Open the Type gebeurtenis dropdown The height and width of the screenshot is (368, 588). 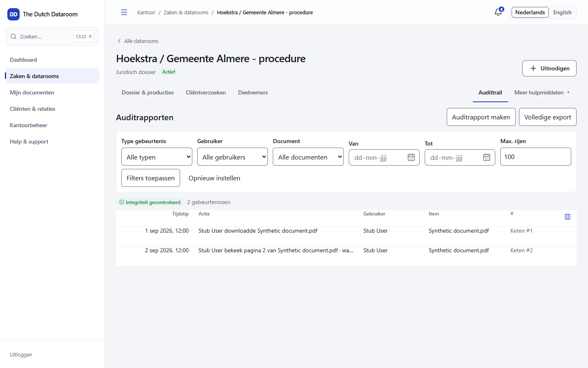tap(157, 157)
